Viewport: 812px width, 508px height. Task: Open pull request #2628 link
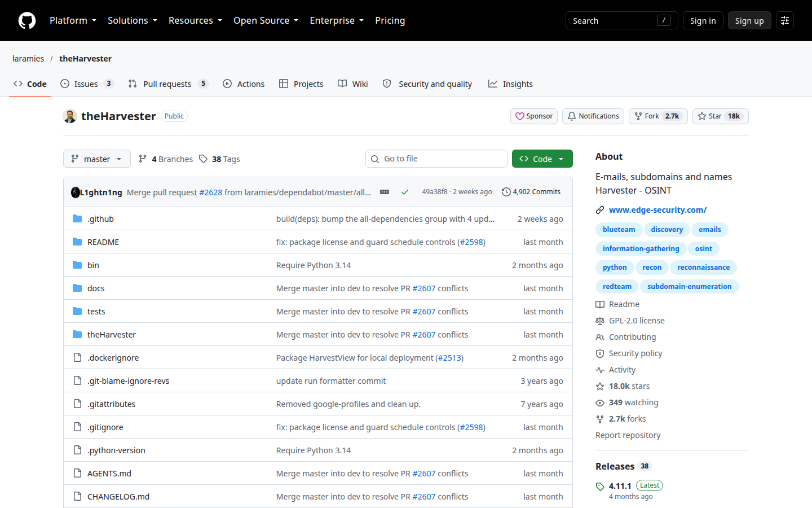tap(211, 192)
